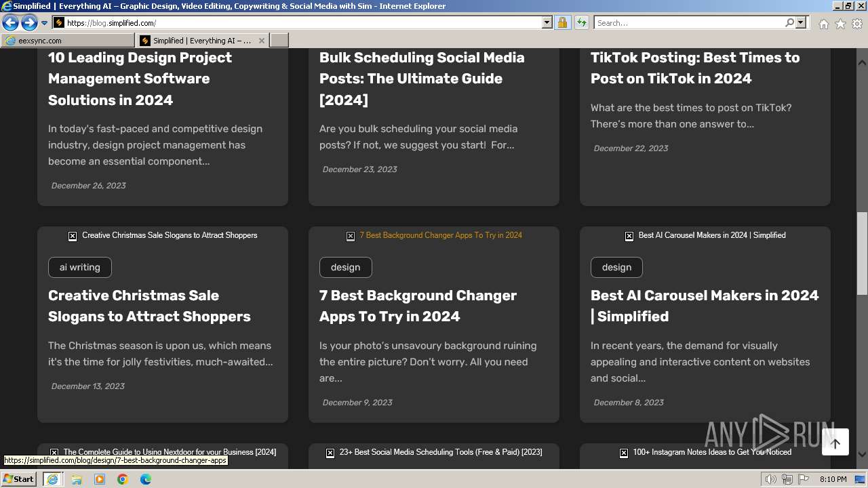Click the December 26, 2023 date
Image resolution: width=868 pixels, height=488 pixels.
click(89, 186)
